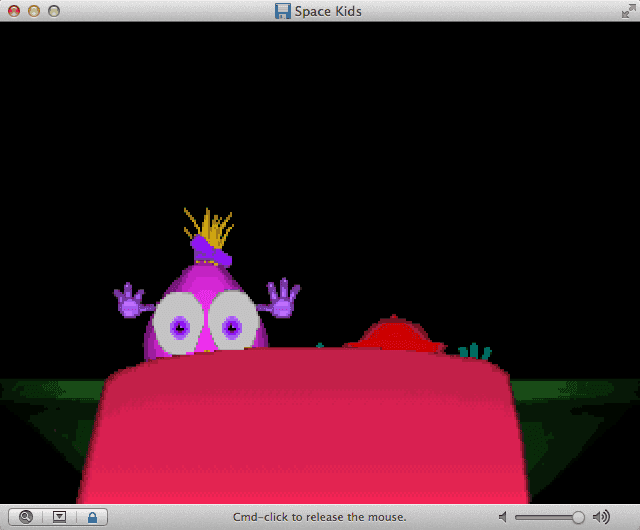Image resolution: width=640 pixels, height=530 pixels.
Task: Minimize the Space Kids window
Action: [34, 11]
